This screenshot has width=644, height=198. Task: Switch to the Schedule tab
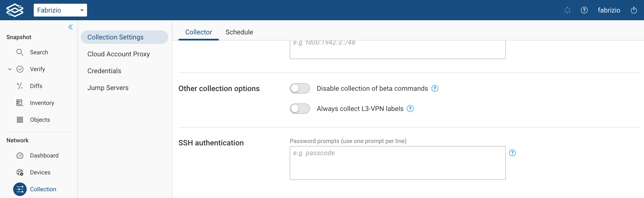coord(239,32)
